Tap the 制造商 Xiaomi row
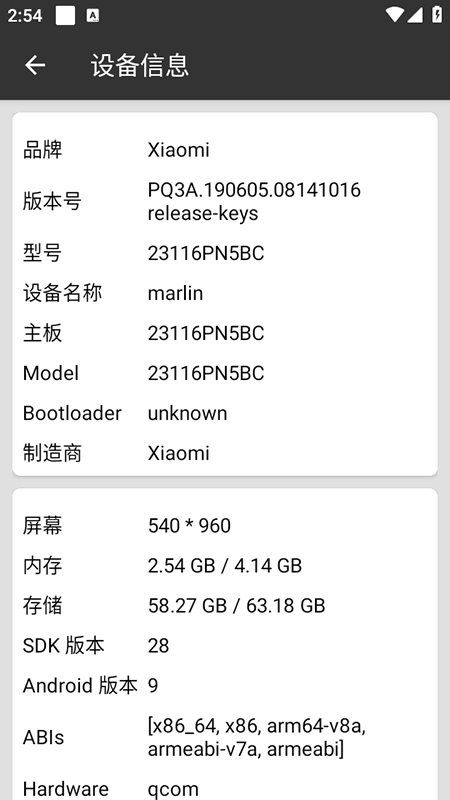450x800 pixels. pyautogui.click(x=225, y=453)
